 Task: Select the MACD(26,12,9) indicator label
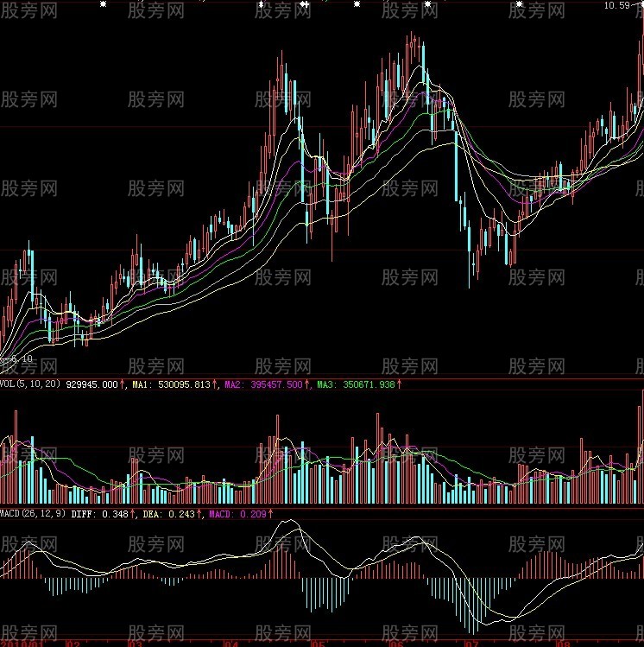33,513
